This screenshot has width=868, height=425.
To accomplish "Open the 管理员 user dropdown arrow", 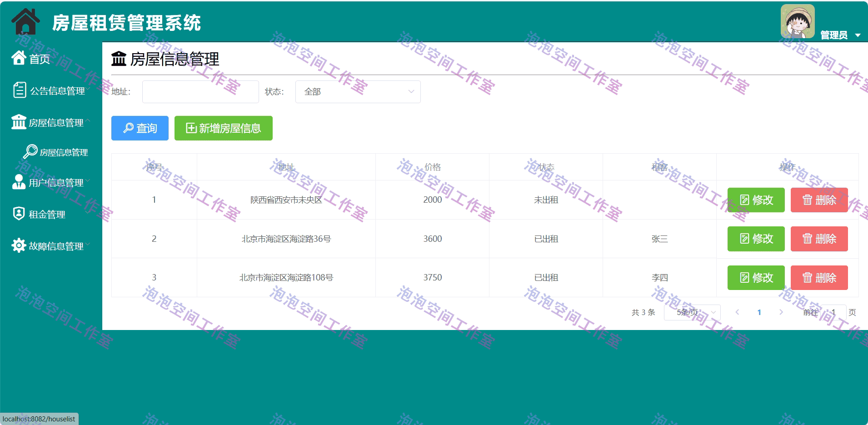I will (x=858, y=35).
